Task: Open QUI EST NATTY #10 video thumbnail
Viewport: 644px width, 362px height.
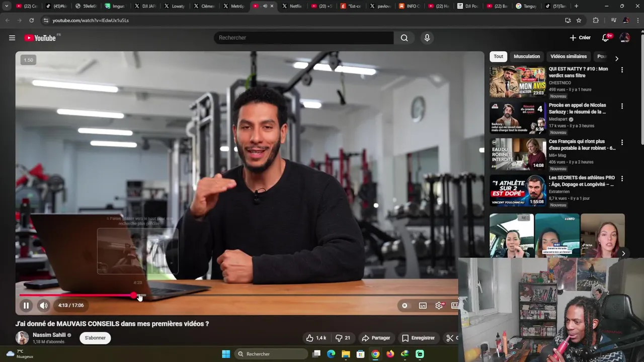Action: (x=518, y=81)
